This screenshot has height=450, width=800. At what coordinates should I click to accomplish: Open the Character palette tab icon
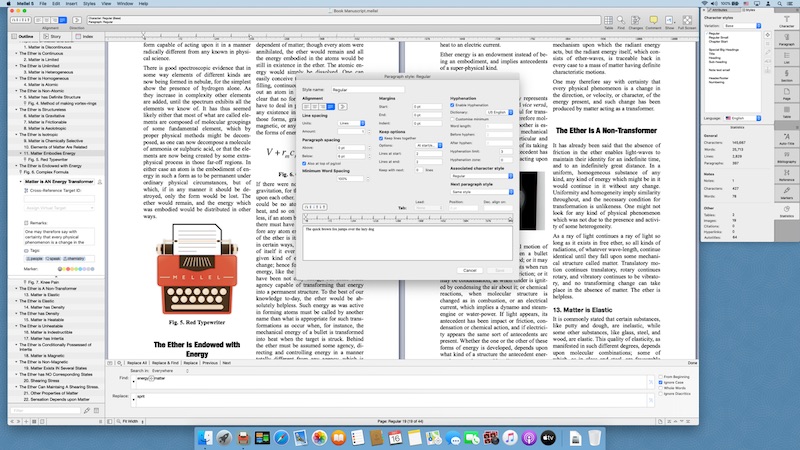pos(786,21)
